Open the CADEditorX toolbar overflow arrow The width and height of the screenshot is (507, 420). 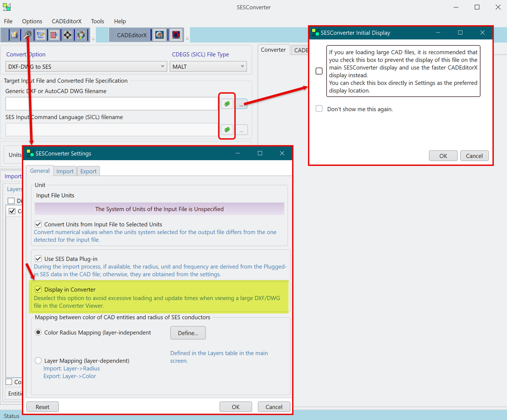coord(187,39)
